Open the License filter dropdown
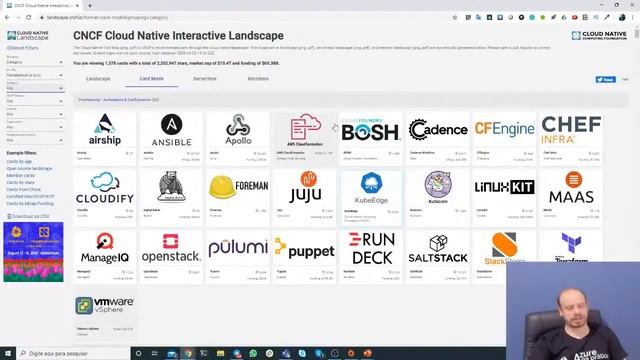Screen dimensions: 640x360 point(35,114)
